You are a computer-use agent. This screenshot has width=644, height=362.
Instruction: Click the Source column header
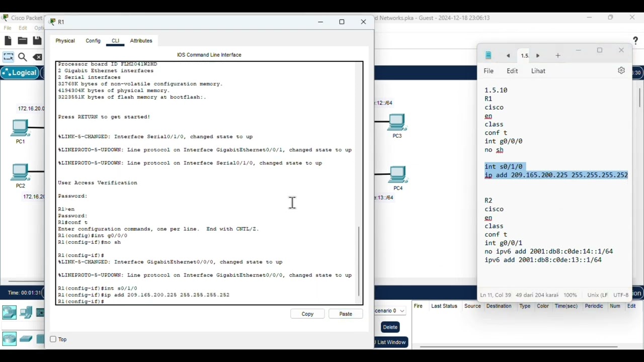472,306
